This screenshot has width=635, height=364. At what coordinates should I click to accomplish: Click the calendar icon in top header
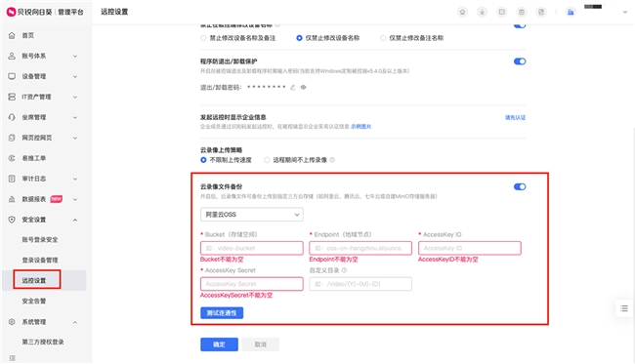(522, 12)
